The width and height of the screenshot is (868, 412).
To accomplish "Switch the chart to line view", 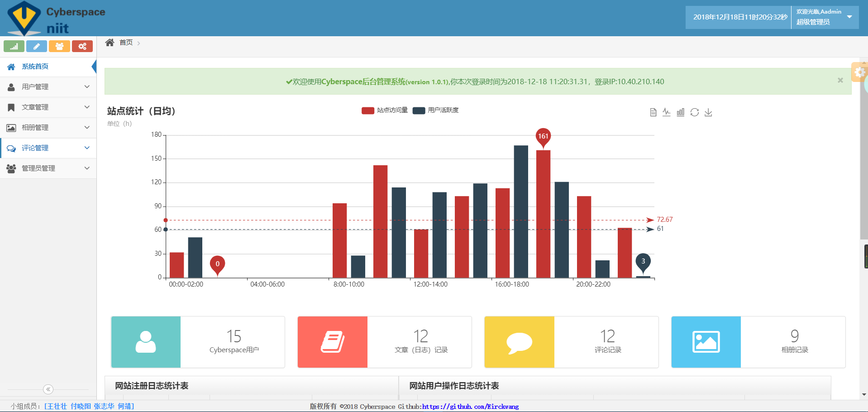I will [x=667, y=112].
